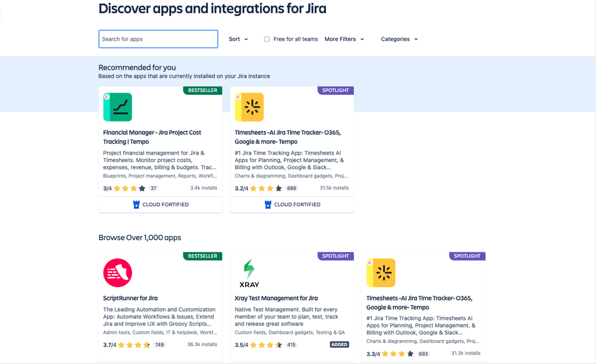Click Cloud Fortified icon on Financial Manager card
The width and height of the screenshot is (596, 364).
(136, 205)
